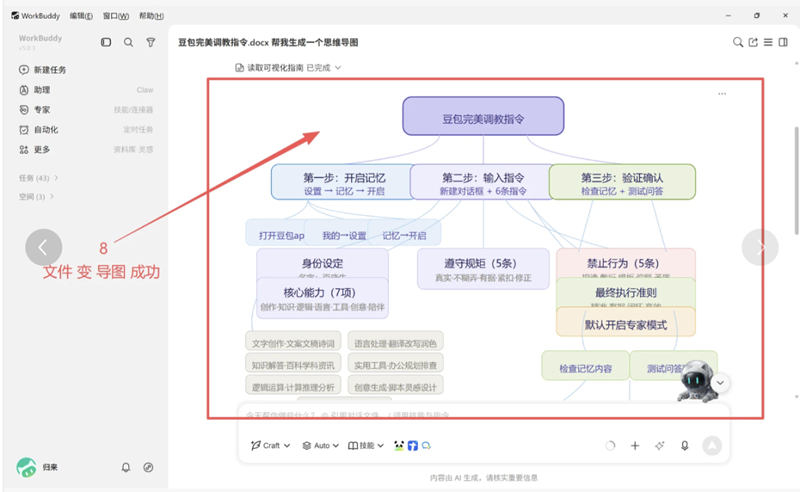Expand the 读取可视化指南 已完成 step

click(288, 67)
